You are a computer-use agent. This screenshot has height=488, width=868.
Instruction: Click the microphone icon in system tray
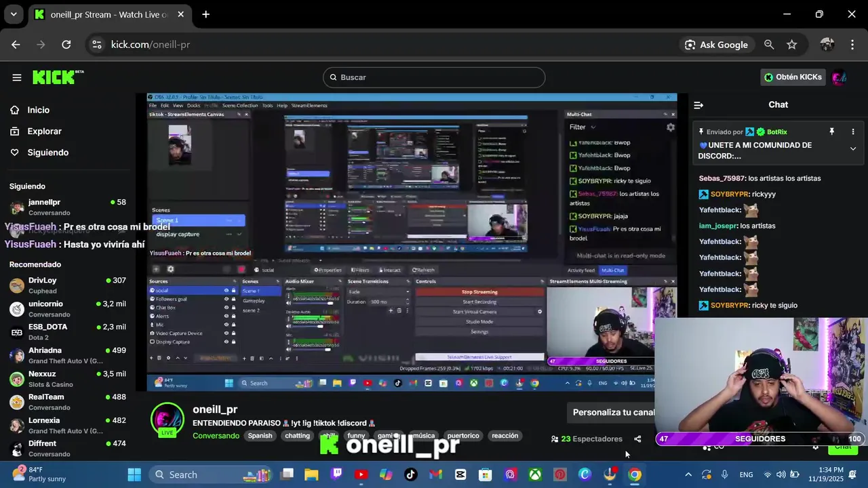(724, 474)
